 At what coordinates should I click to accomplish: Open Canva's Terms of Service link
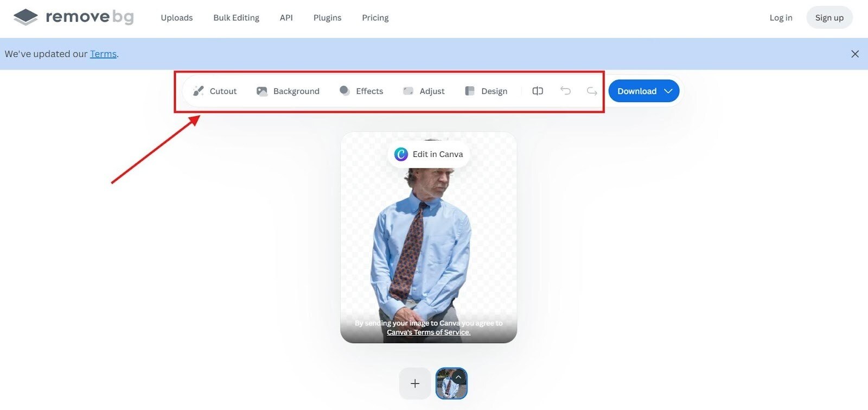[429, 332]
